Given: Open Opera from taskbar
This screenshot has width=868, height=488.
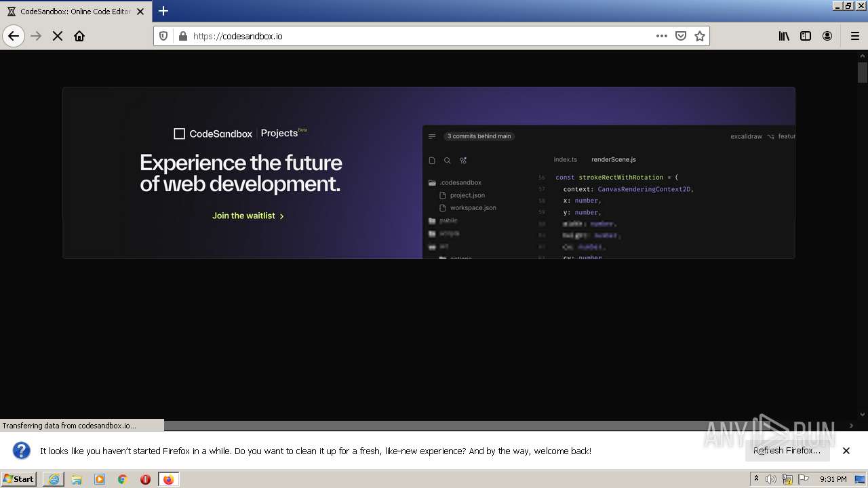Looking at the screenshot, I should pyautogui.click(x=145, y=479).
